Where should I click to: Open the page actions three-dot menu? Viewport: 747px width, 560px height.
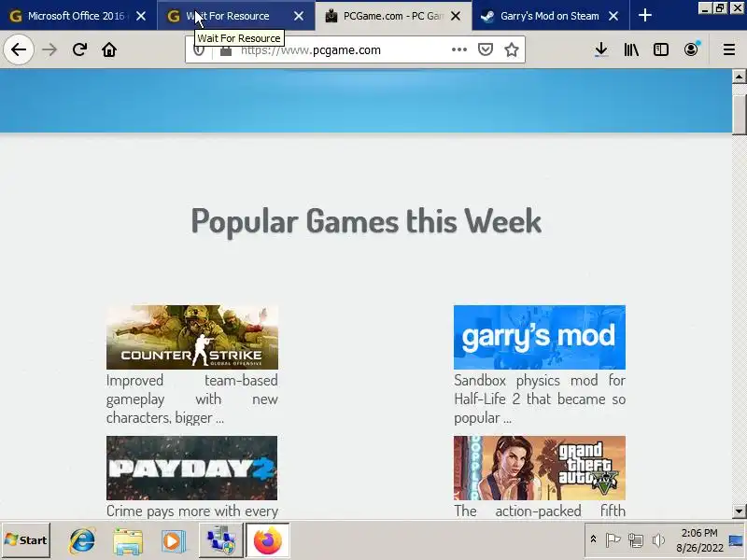(x=458, y=49)
